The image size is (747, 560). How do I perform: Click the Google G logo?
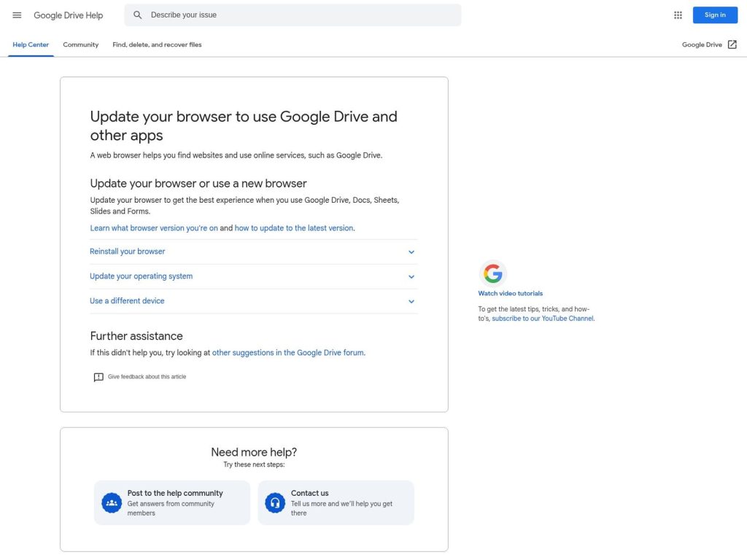point(493,274)
